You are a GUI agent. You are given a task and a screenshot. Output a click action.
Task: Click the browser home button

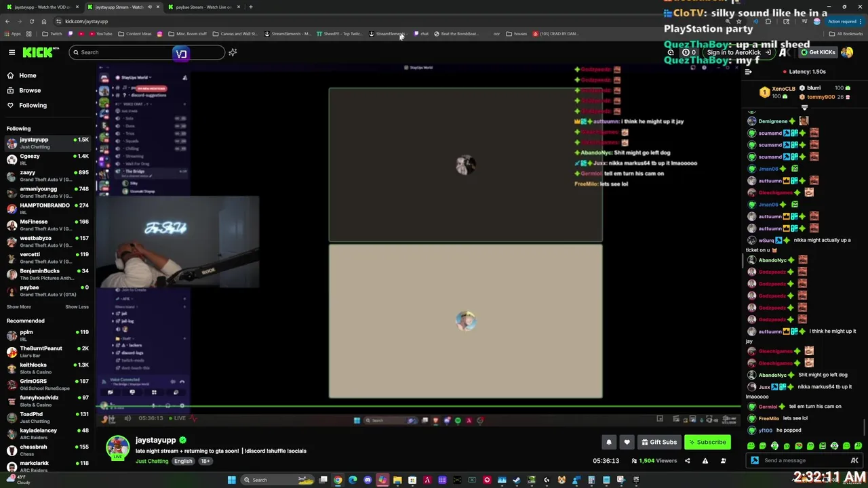pos(43,21)
